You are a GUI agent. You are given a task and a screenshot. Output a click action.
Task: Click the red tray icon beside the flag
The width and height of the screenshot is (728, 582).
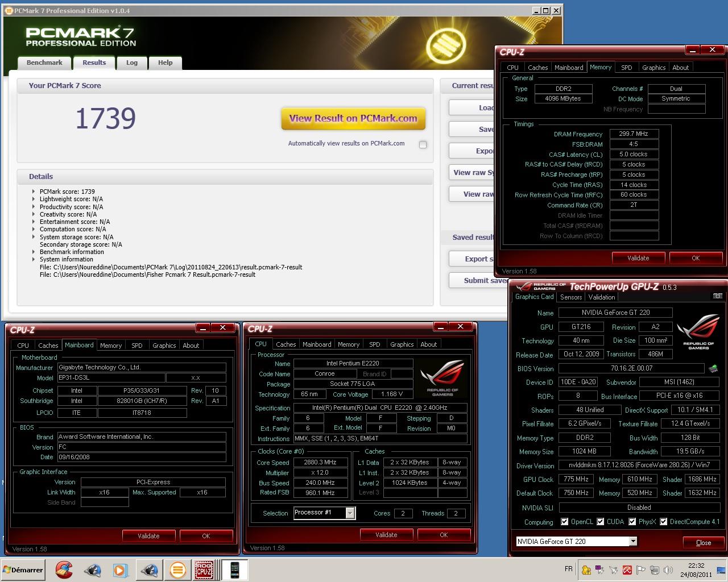(627, 570)
